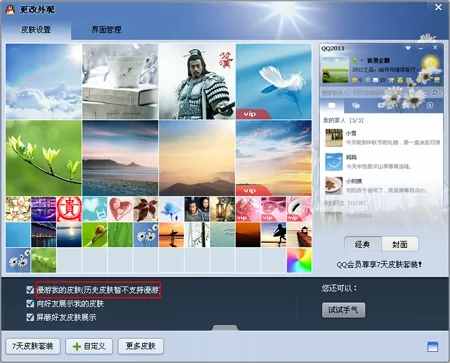Viewport: 450px width, 363px height.
Task: Select ink bamboo skin thumbnail
Action: [197, 235]
